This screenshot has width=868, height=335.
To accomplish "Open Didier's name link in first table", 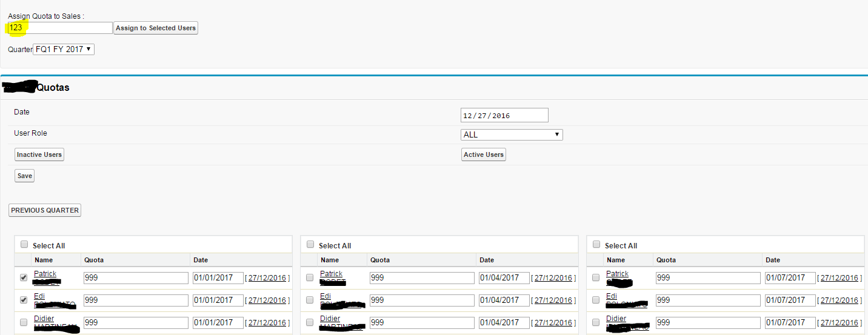I will coord(44,319).
